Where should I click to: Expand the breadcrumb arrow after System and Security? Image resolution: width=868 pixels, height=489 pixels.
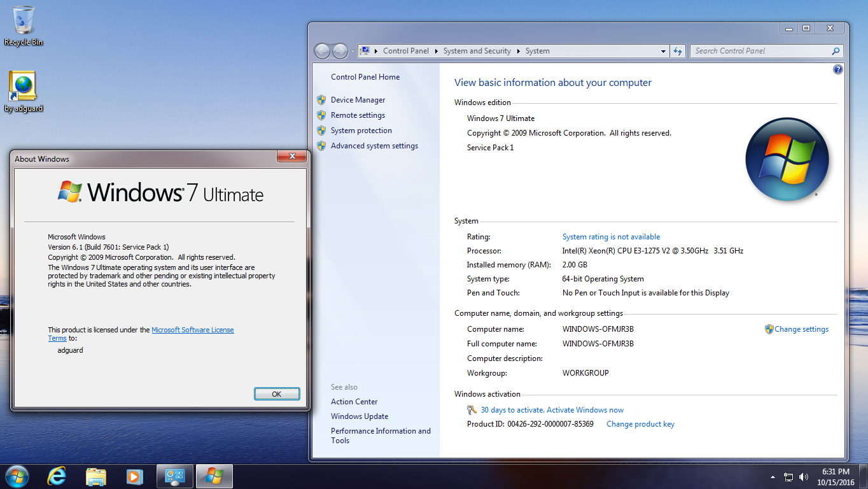point(518,51)
